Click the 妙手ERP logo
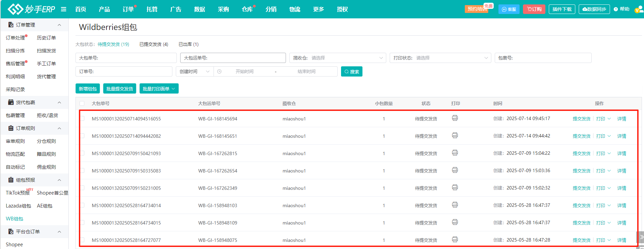Viewport: 644px width, 249px height. click(x=31, y=9)
